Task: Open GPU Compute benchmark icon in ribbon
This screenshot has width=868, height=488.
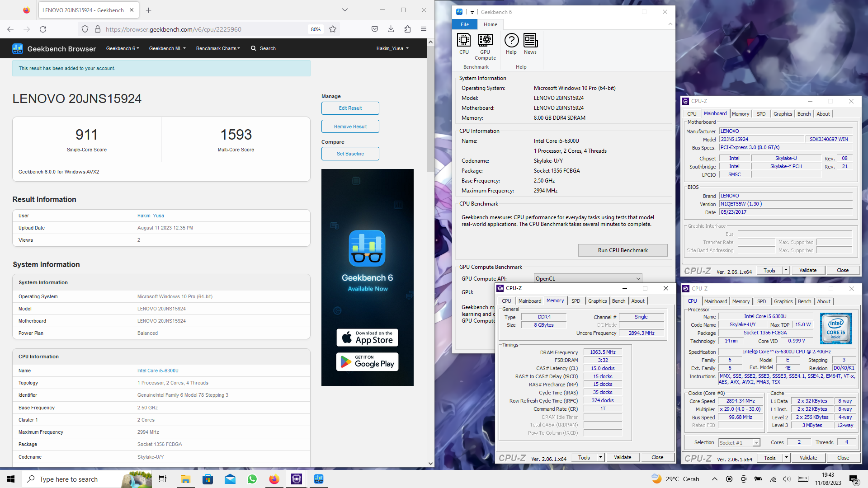Action: (485, 47)
